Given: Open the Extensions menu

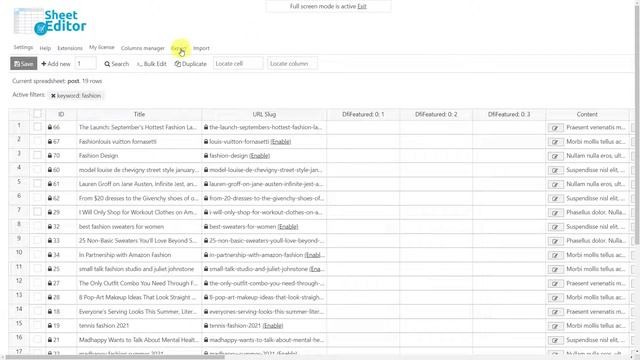Looking at the screenshot, I should tap(70, 48).
